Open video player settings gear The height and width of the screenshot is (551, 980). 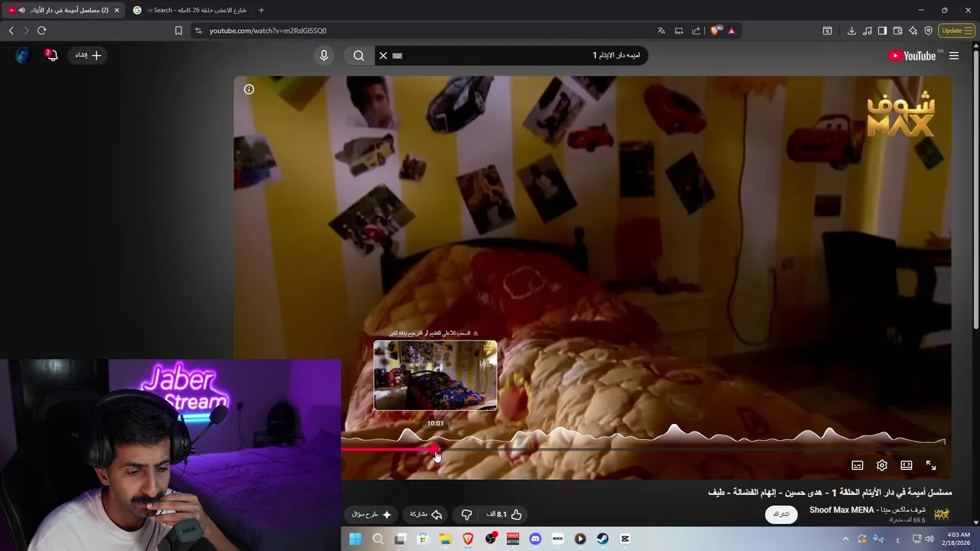click(882, 465)
